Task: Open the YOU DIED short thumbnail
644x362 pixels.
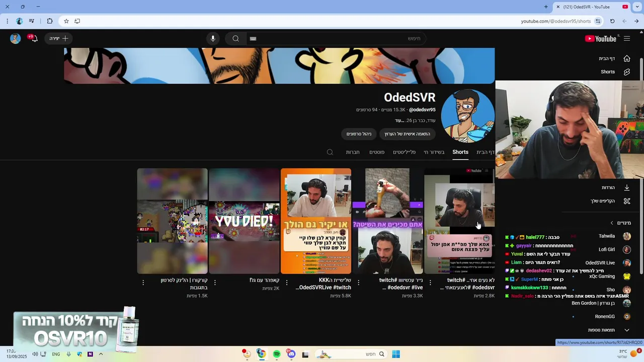Action: [x=244, y=221]
